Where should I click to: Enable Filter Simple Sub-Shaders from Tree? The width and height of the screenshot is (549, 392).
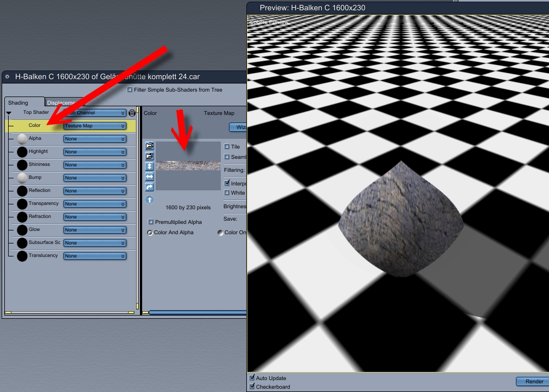tap(130, 89)
